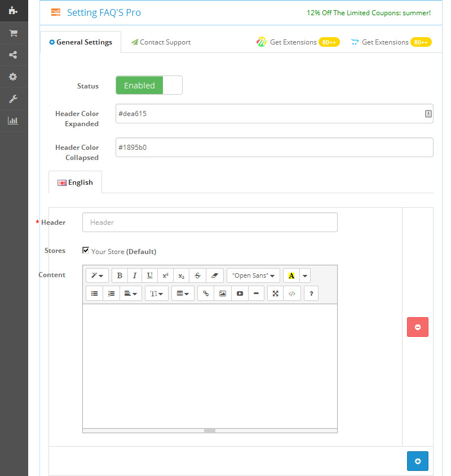Switch to Contact Support tab
This screenshot has width=451, height=476.
[x=161, y=42]
